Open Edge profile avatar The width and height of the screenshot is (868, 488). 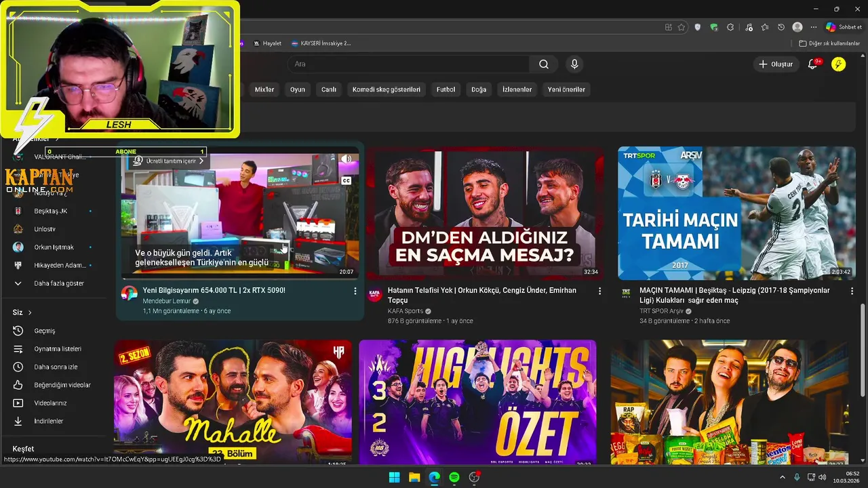coord(797,27)
